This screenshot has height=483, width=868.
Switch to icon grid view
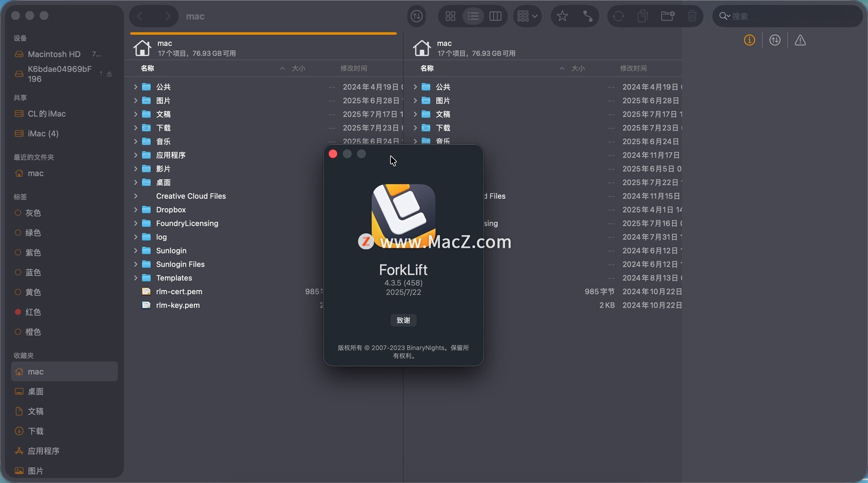pos(450,16)
